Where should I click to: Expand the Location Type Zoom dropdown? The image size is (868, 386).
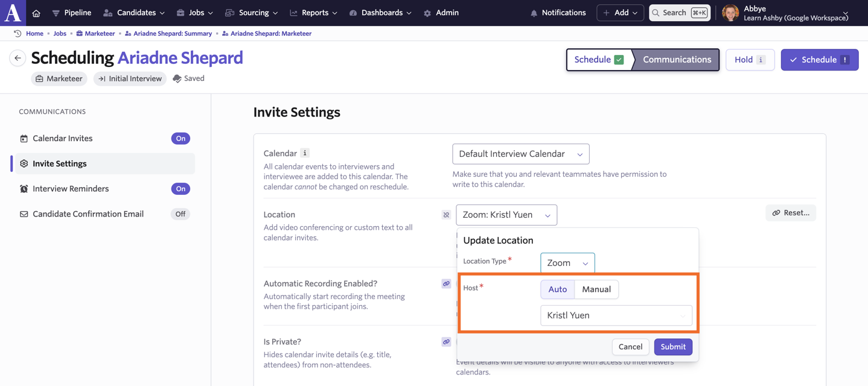coord(567,263)
